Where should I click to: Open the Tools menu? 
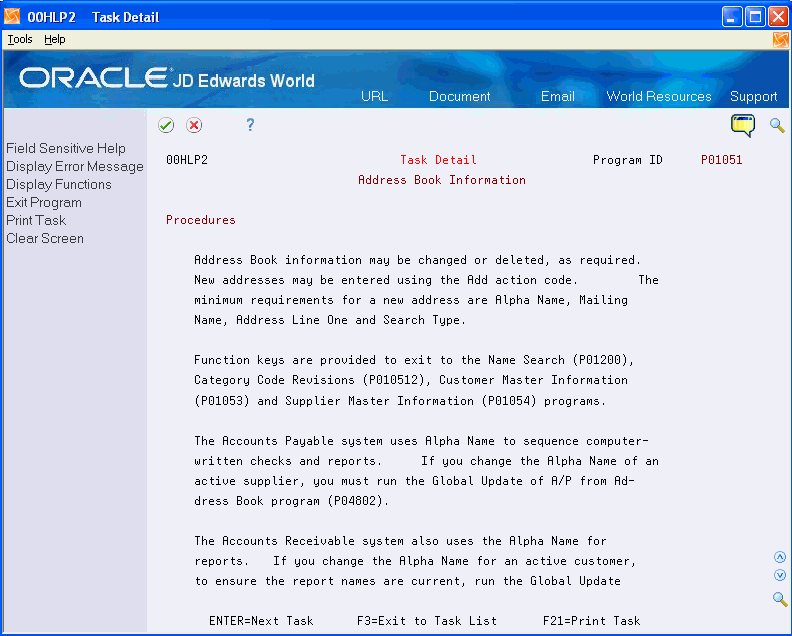coord(20,39)
